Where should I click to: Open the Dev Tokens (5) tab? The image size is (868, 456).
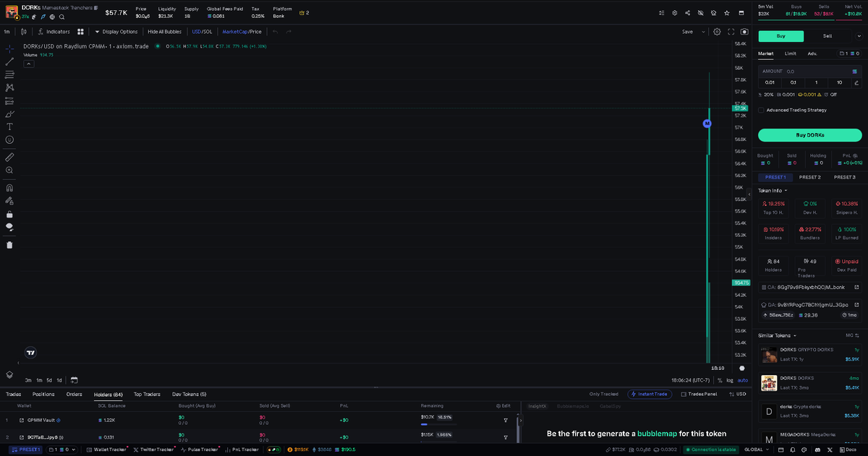point(190,395)
